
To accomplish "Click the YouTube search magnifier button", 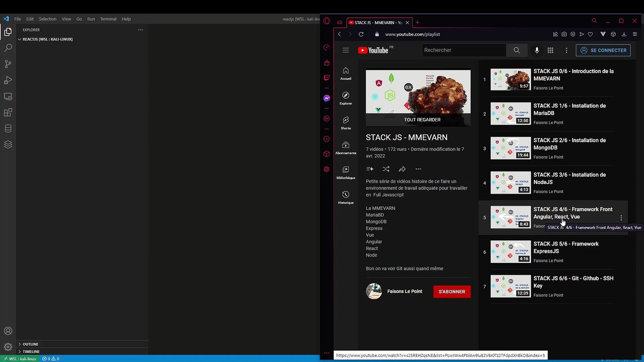I will (x=517, y=50).
